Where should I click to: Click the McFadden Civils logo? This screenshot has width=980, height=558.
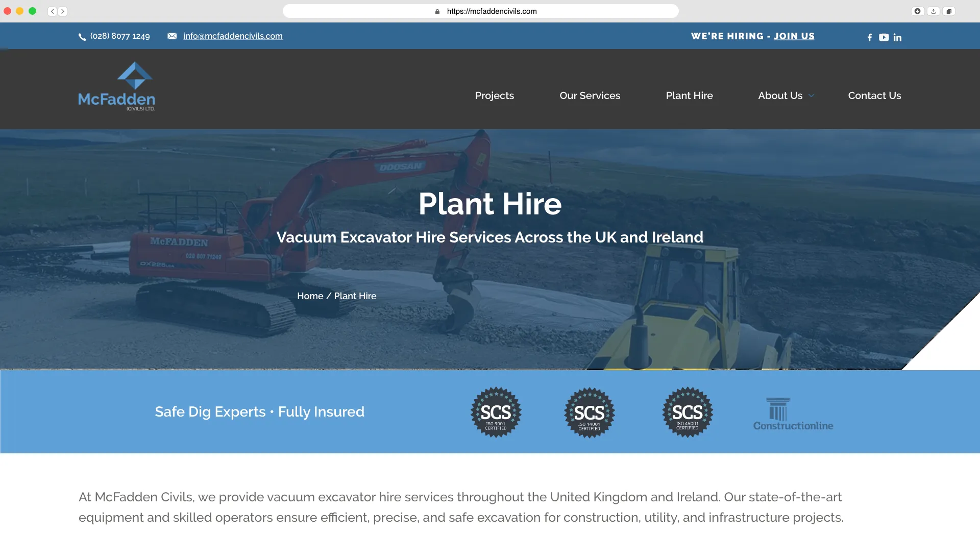pyautogui.click(x=116, y=86)
